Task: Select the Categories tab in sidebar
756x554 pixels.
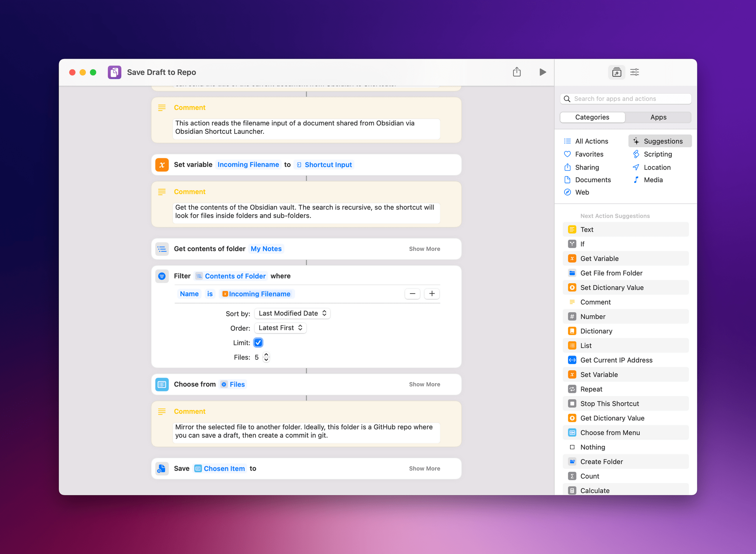Action: pos(592,117)
